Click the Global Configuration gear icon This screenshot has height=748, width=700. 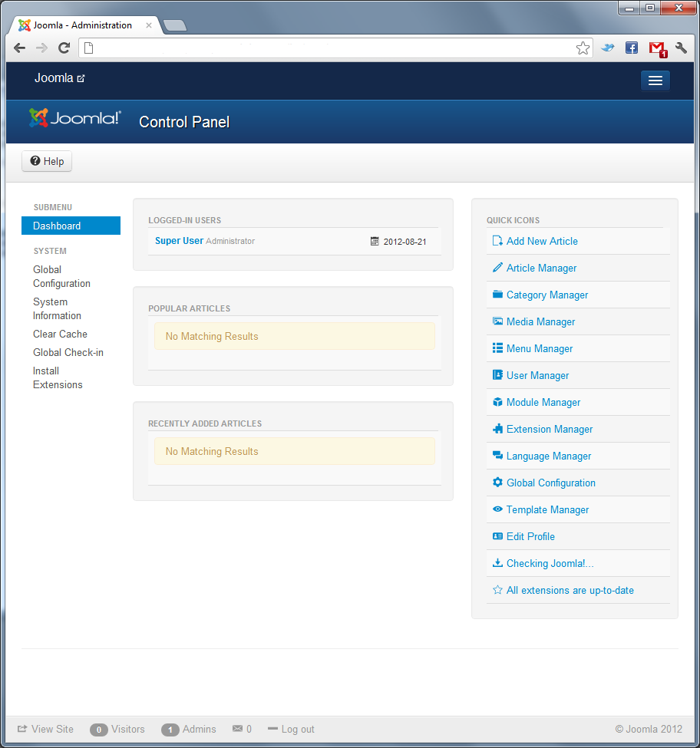497,483
